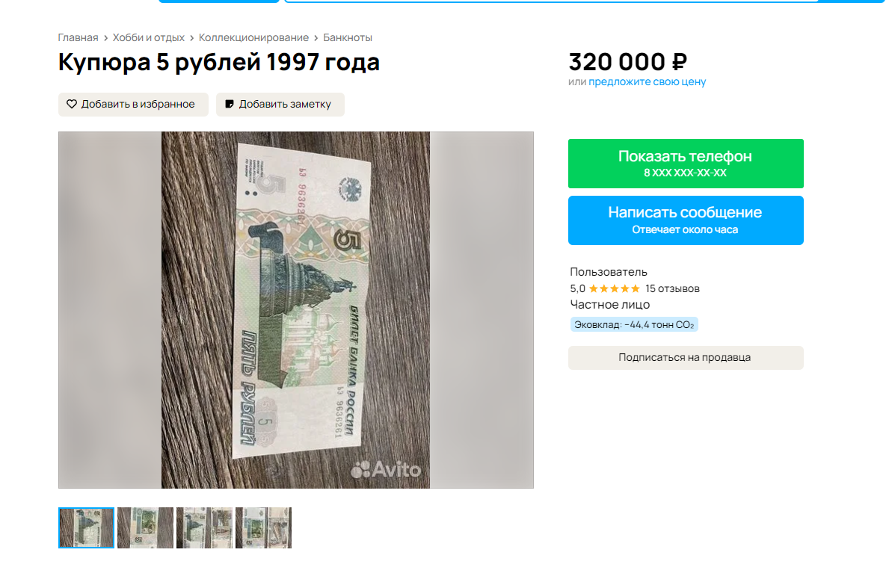
Task: Open the fourth photo thumbnail
Action: click(x=264, y=527)
